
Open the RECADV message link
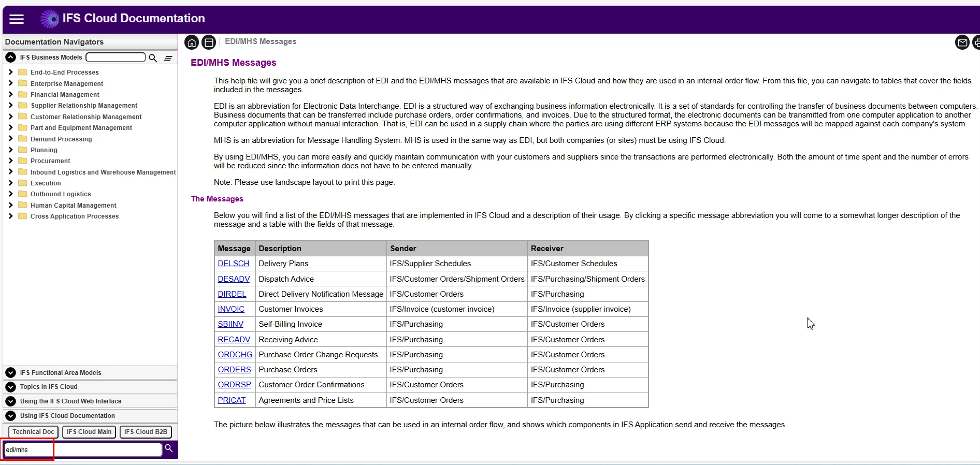(x=234, y=340)
